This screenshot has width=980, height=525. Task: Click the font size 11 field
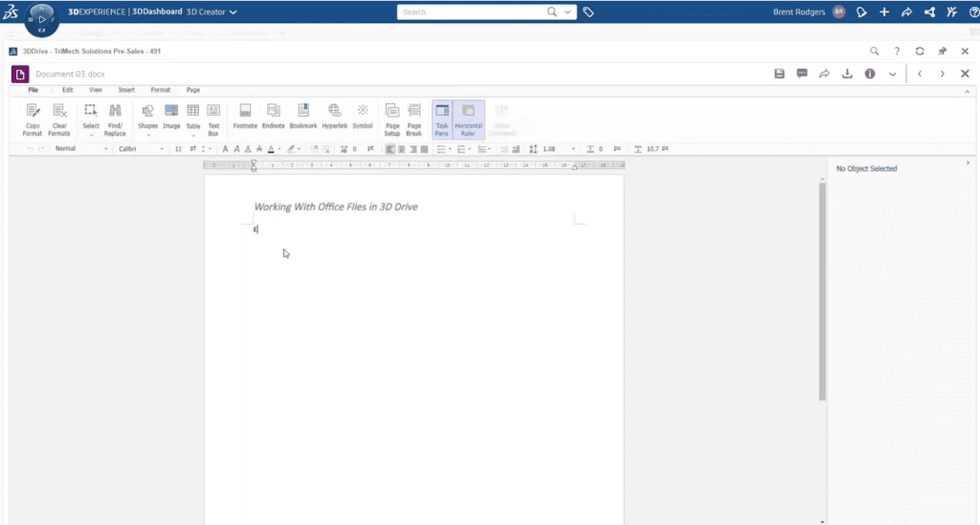179,148
